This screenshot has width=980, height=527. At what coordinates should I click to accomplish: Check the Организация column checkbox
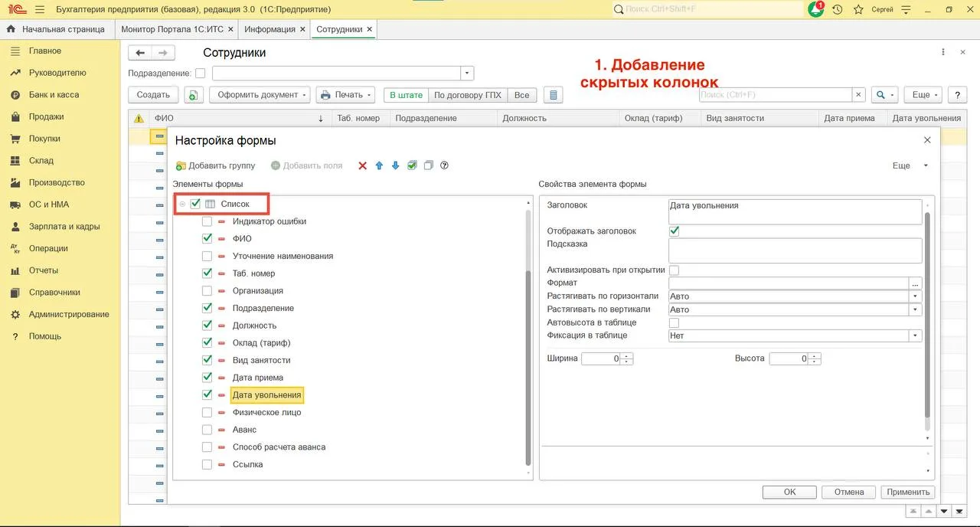[x=207, y=291]
